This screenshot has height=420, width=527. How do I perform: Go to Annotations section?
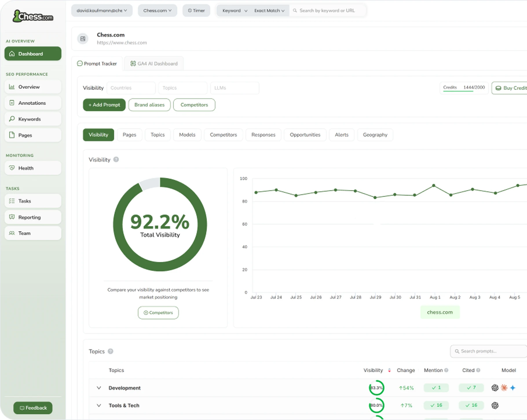(33, 103)
